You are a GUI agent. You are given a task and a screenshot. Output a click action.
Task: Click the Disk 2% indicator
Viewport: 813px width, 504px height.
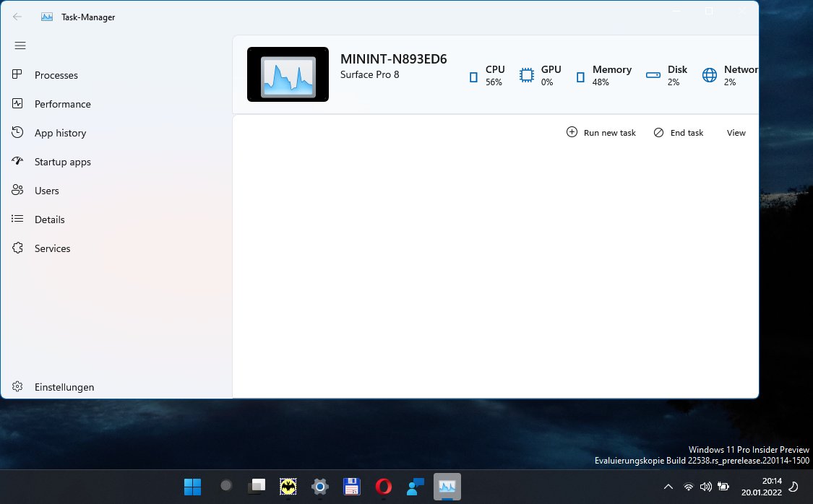pyautogui.click(x=667, y=76)
